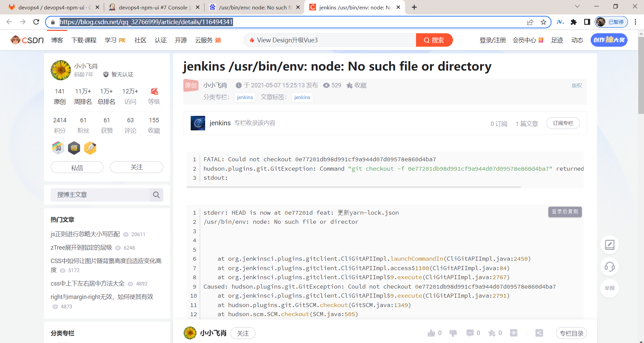Click the sidebar 关注 follow button
The width and height of the screenshot is (644, 343).
click(x=137, y=167)
